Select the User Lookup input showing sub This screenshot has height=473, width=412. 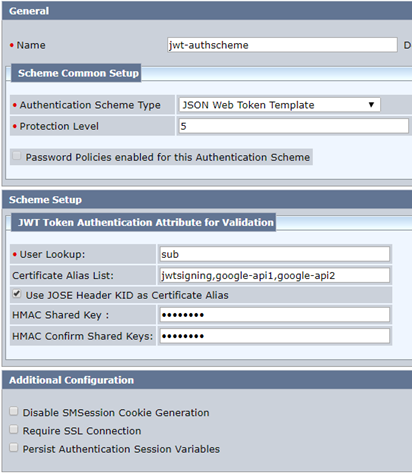275,254
